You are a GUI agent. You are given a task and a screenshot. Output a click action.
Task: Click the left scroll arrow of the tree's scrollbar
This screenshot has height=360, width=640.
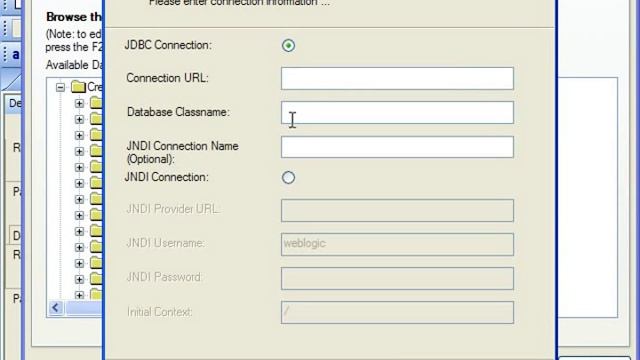56,308
